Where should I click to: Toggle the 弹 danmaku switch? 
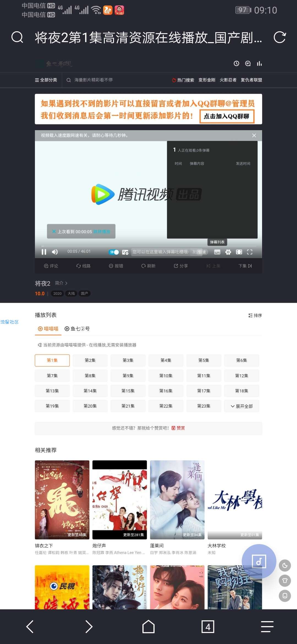pos(114,252)
